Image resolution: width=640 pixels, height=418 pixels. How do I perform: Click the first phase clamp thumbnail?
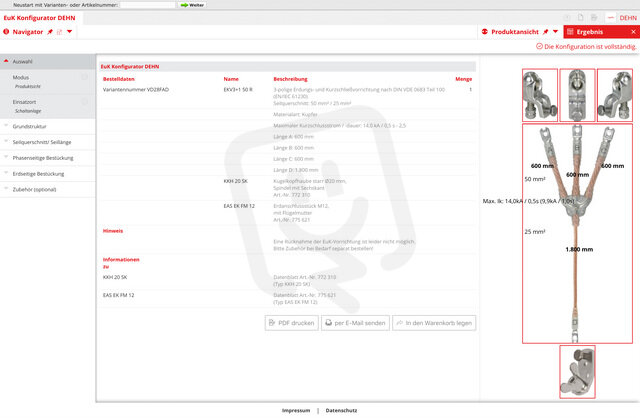tap(540, 95)
